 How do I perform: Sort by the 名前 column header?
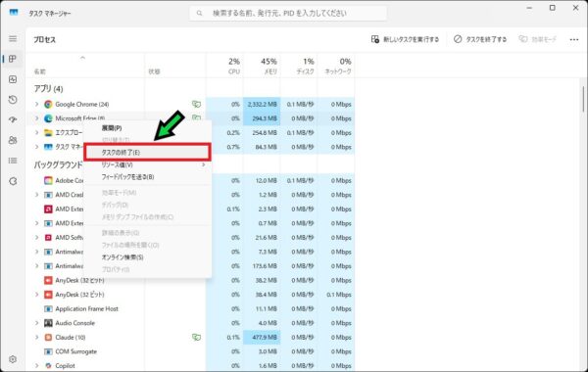click(85, 66)
